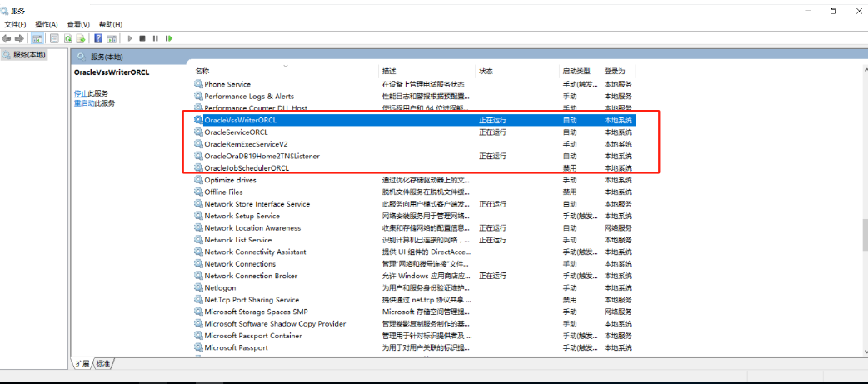Click 禁用 startup type in OracleJobSchedulerORCL row
The height and width of the screenshot is (384, 868).
570,168
